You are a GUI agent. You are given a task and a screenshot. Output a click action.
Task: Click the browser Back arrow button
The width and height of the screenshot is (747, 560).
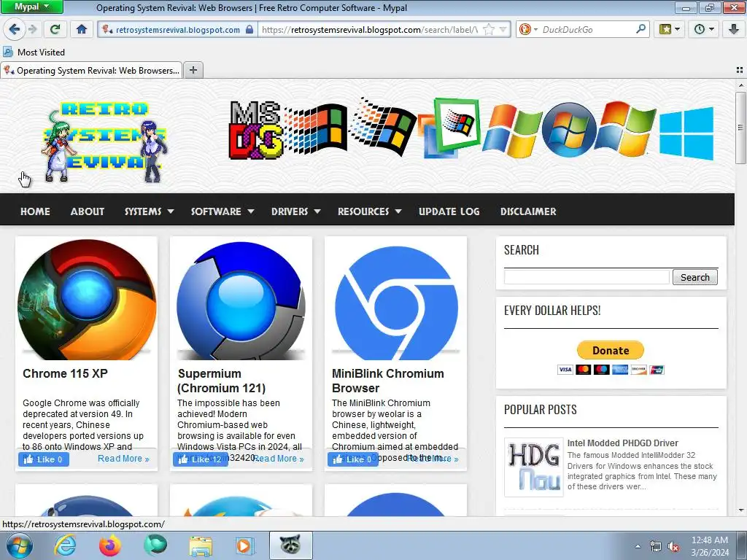[15, 29]
